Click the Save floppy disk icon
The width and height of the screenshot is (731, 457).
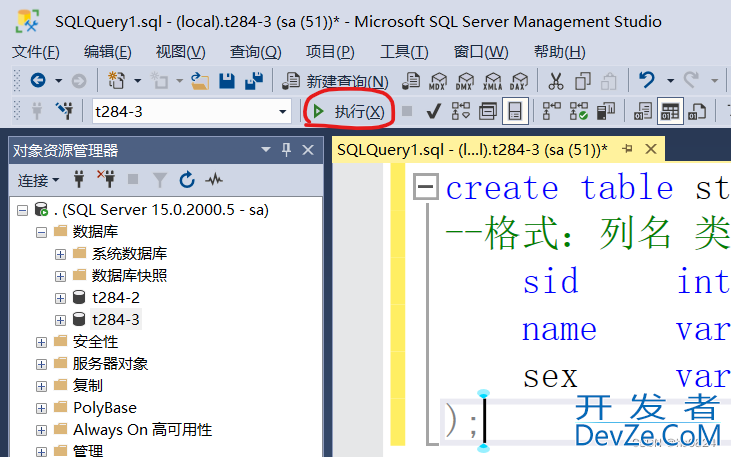227,81
